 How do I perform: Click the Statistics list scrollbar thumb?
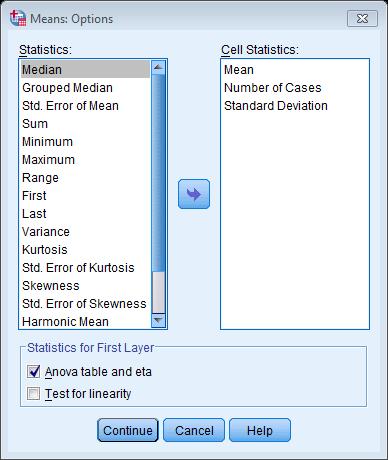(158, 173)
